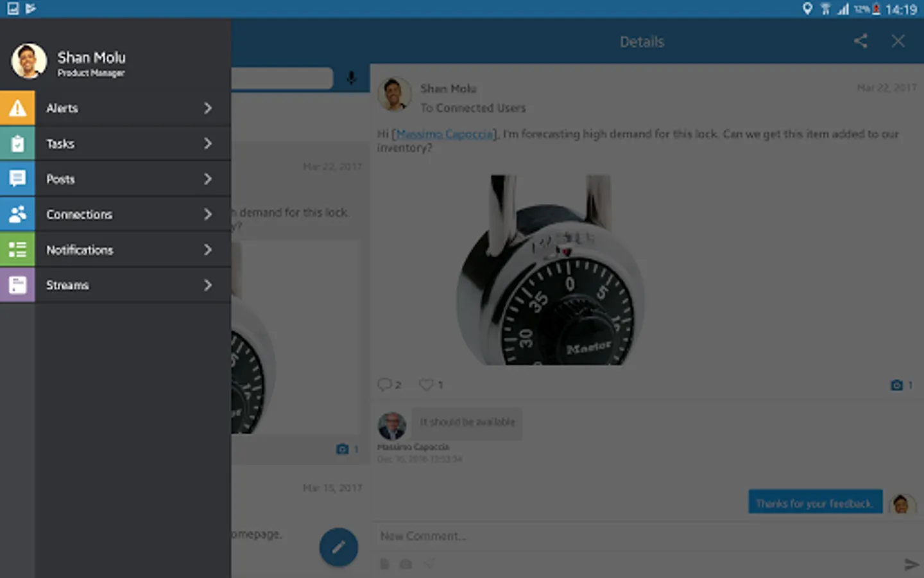Tap the Wi-Fi status icon

pos(825,8)
